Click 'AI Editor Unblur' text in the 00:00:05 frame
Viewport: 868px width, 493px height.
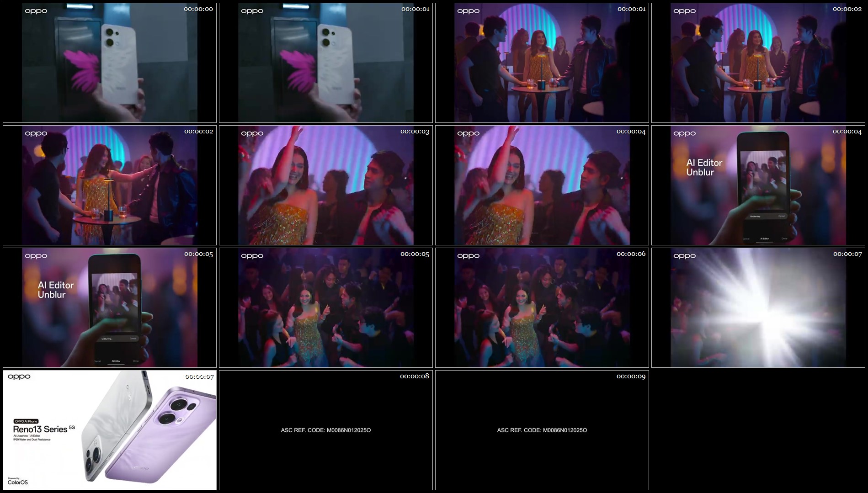click(56, 290)
